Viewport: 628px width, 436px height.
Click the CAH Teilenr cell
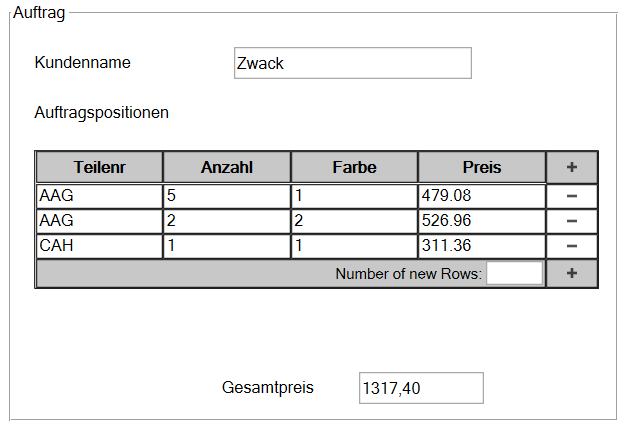[x=99, y=246]
